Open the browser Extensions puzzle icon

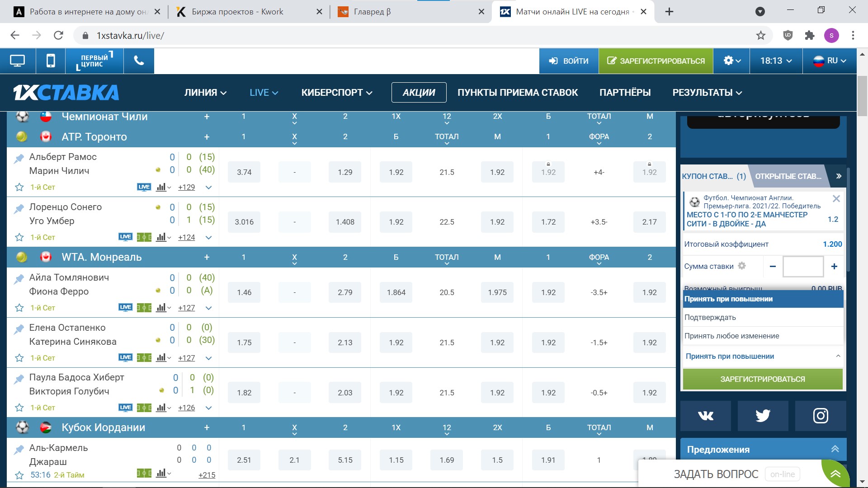[810, 35]
